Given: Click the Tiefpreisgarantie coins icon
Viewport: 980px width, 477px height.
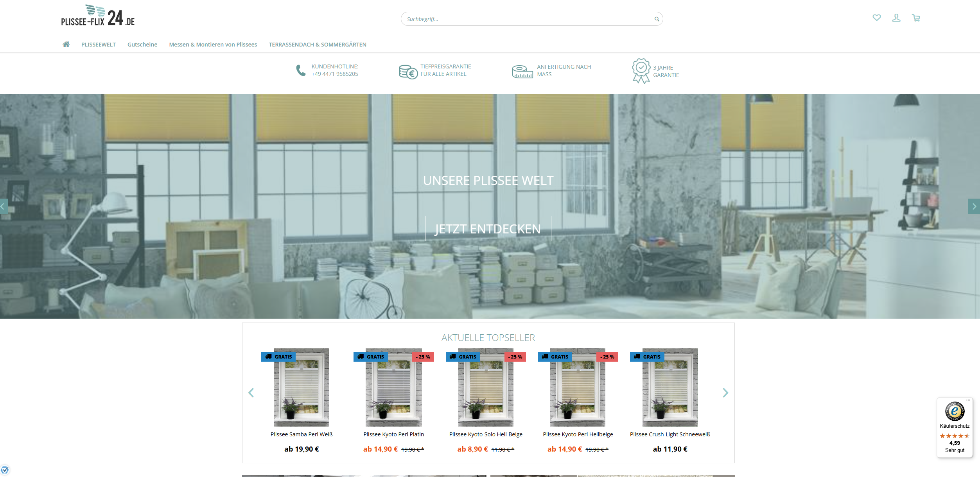Looking at the screenshot, I should [408, 72].
